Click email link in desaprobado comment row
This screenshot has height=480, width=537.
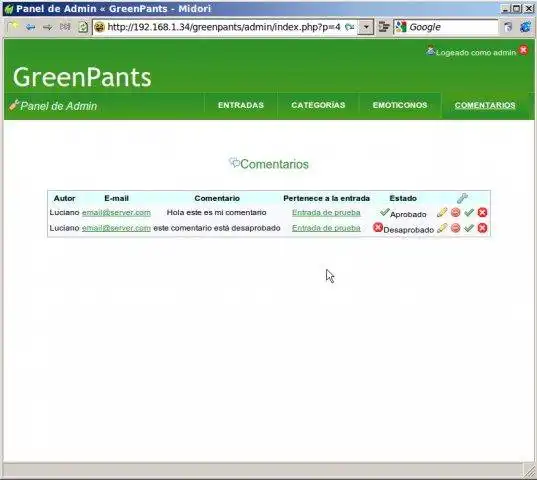click(116, 228)
